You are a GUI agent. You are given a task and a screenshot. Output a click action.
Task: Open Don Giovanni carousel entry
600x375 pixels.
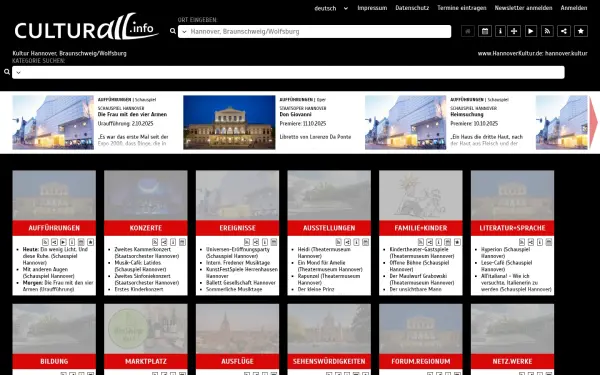tap(295, 114)
